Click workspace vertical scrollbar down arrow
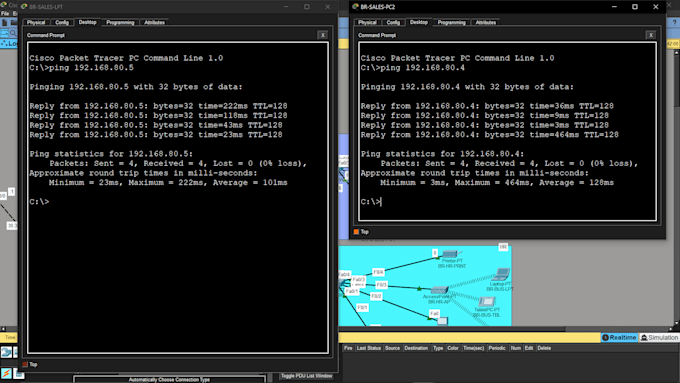Viewport: 680px width, 383px height. [x=677, y=323]
